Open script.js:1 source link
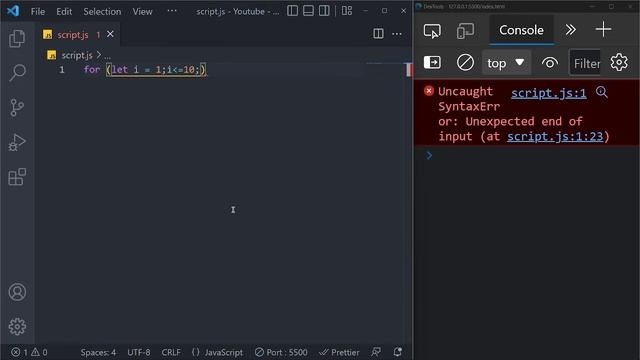Screen dimensions: 640x360 549,93
